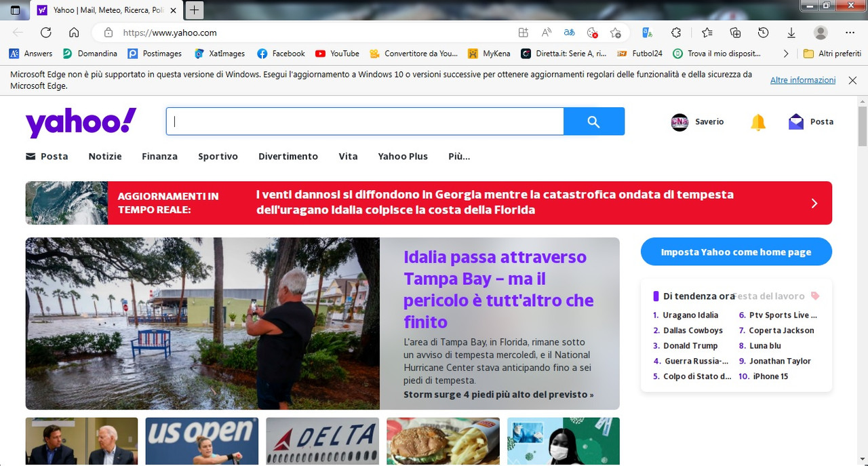Open the Domandina bookmark
Image resolution: width=868 pixels, height=466 pixels.
90,54
